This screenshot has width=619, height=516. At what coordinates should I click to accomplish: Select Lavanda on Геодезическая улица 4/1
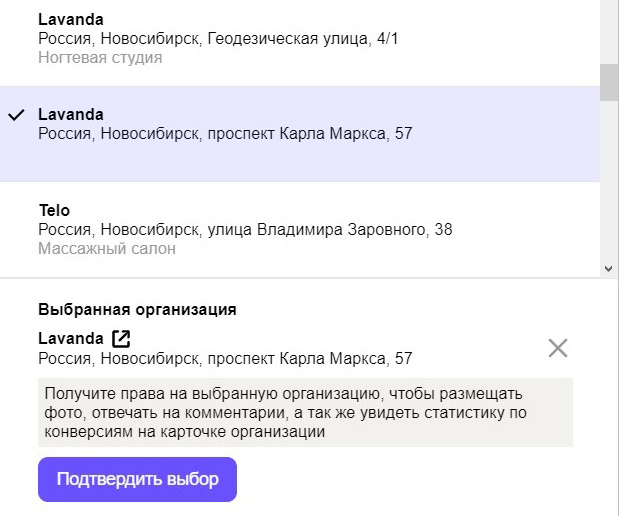pyautogui.click(x=300, y=39)
